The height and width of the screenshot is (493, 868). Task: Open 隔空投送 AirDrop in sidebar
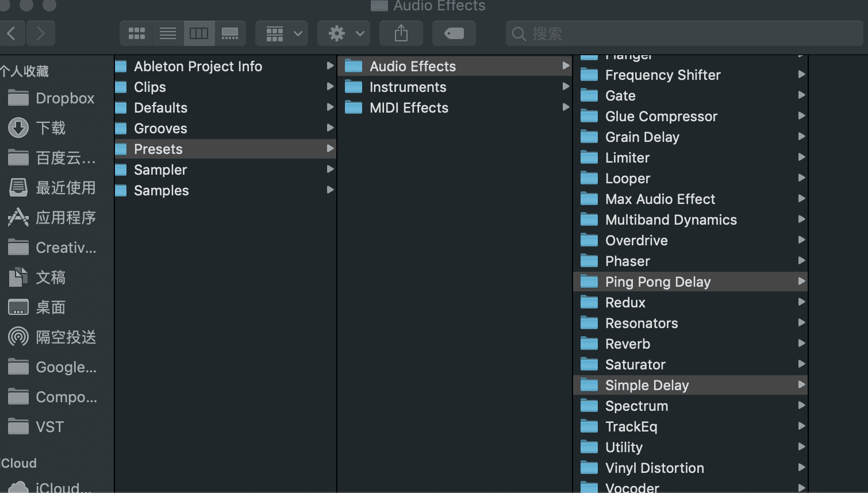(x=52, y=337)
